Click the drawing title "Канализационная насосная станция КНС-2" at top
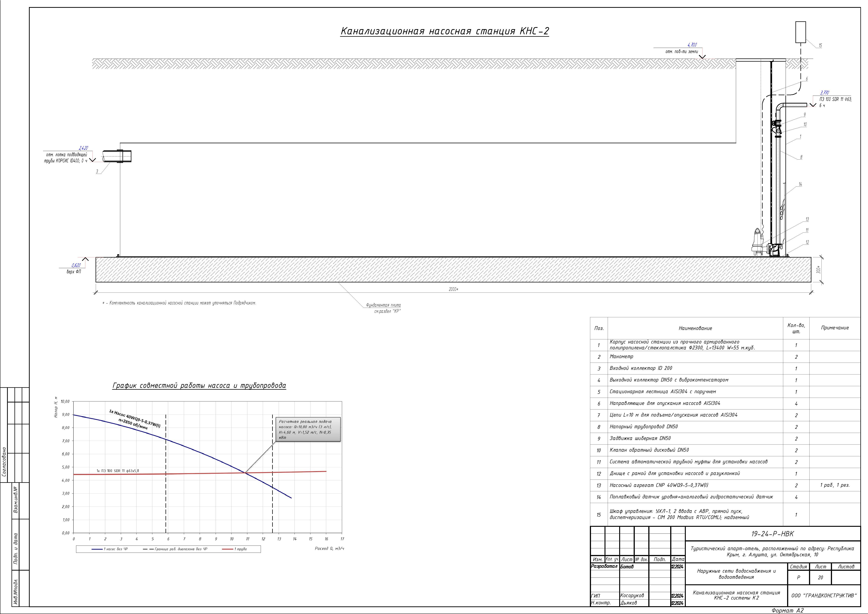Viewport: 868px width, 614px height. (x=445, y=31)
